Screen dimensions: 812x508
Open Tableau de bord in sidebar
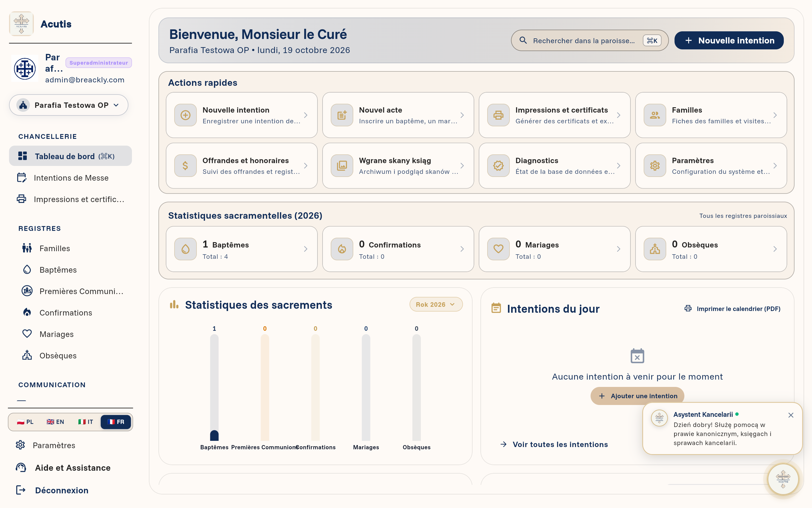(70, 156)
